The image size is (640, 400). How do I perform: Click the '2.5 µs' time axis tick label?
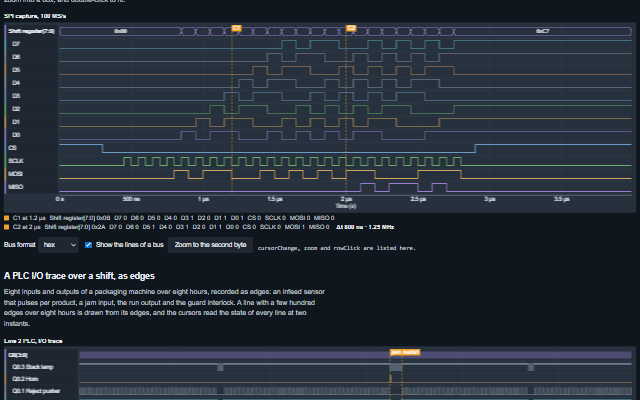point(418,199)
